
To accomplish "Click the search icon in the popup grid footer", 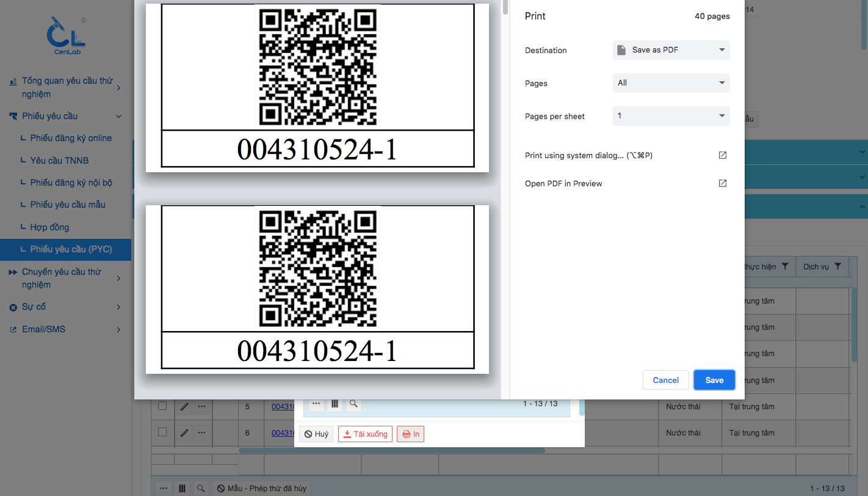I will (x=353, y=404).
